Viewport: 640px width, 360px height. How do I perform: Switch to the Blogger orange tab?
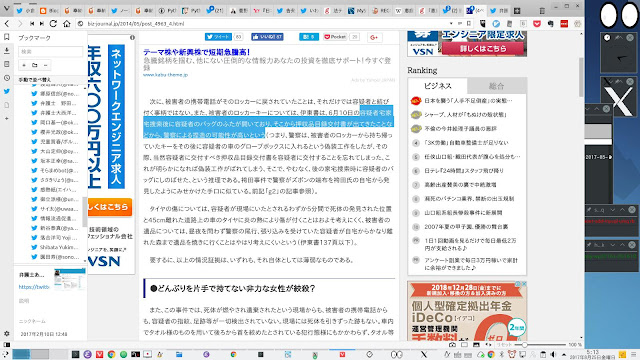click(x=49, y=11)
